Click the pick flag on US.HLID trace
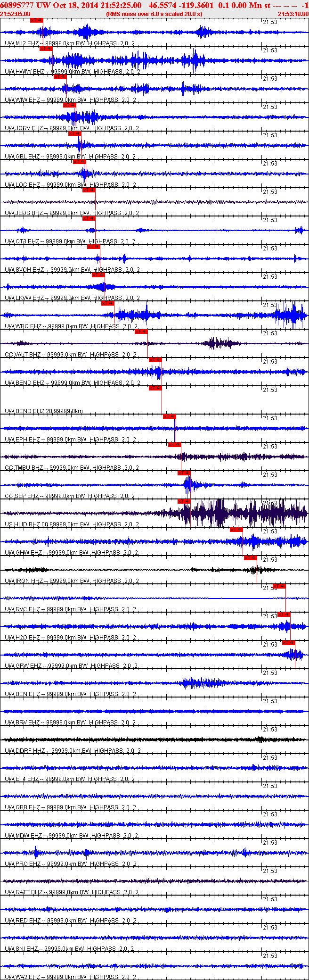Image resolution: width=309 pixels, height=980 pixels. coord(184,501)
